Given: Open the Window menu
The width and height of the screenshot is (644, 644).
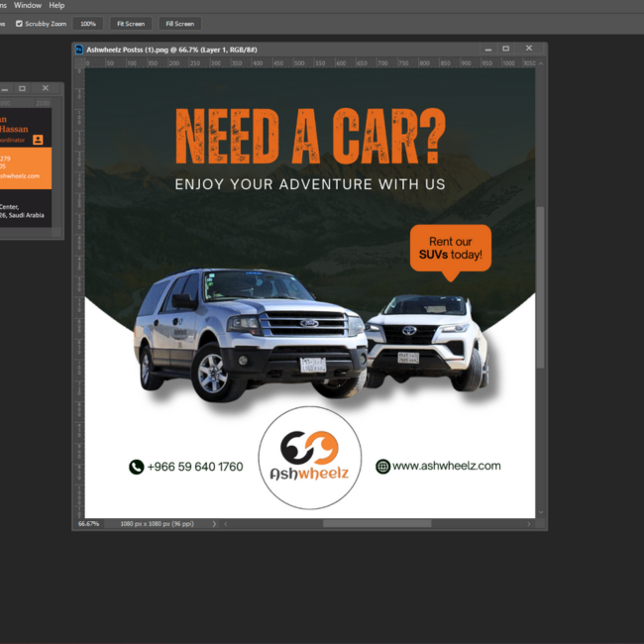Looking at the screenshot, I should click(28, 5).
